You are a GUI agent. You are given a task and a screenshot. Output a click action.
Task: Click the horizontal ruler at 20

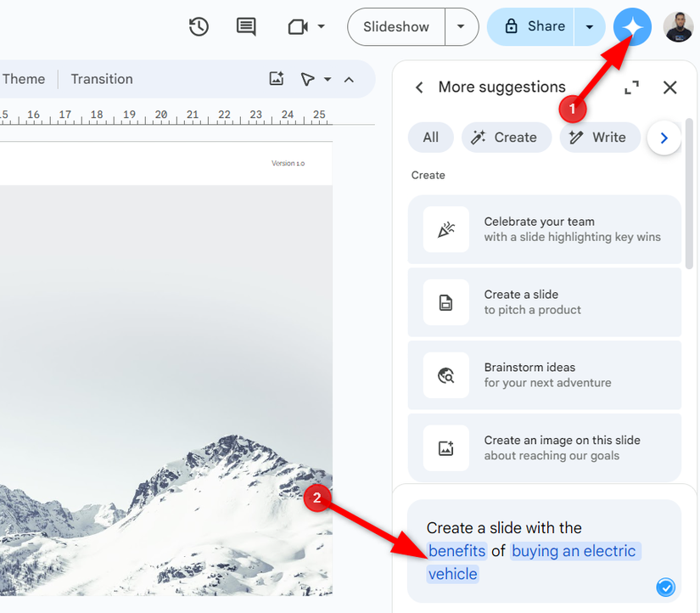pos(160,115)
